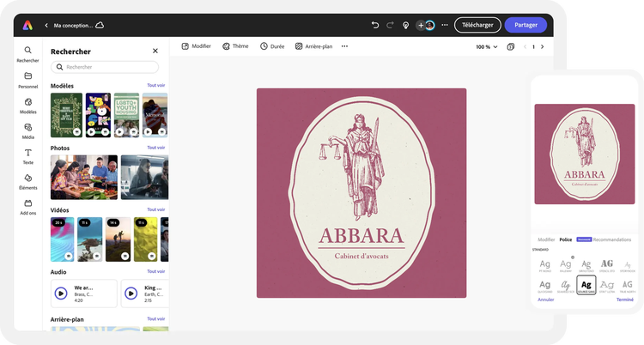Viewport: 644px width, 345px height.
Task: Click the plus icon to invite collaborators
Action: point(421,26)
